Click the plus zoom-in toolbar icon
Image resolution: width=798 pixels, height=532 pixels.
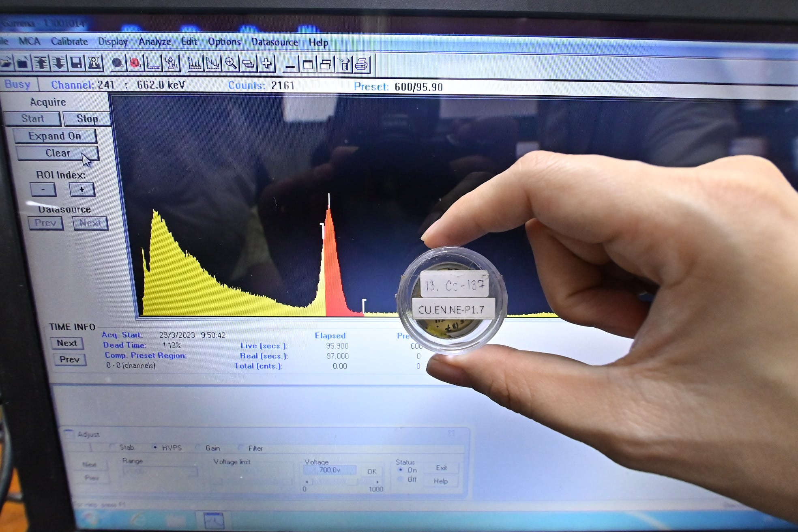coord(266,64)
